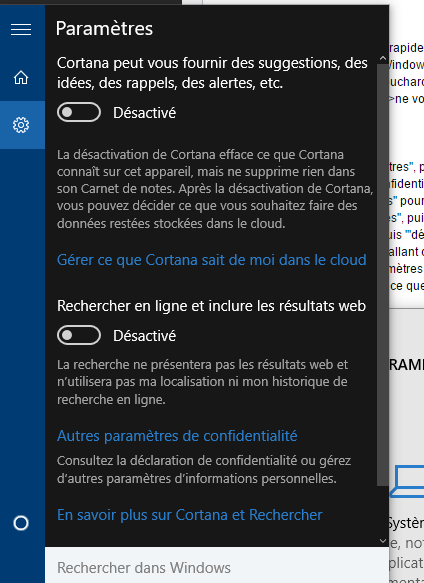This screenshot has width=424, height=583.
Task: Turn on online search web results toggle
Action: click(79, 335)
